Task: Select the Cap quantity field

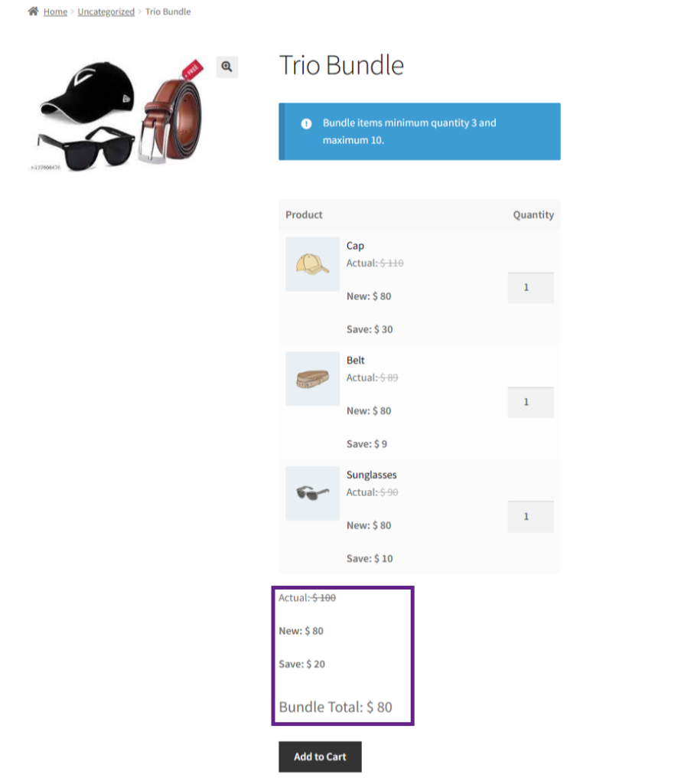Action: (530, 288)
